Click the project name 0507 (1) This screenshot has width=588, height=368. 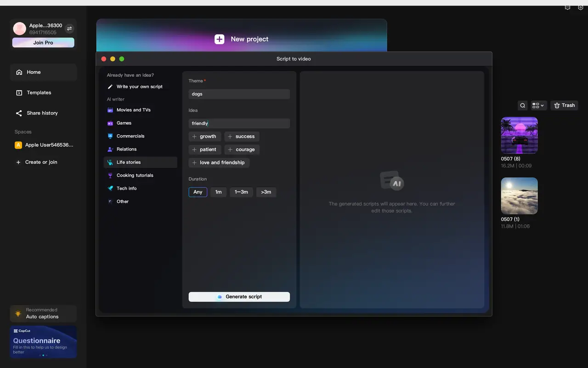point(510,219)
